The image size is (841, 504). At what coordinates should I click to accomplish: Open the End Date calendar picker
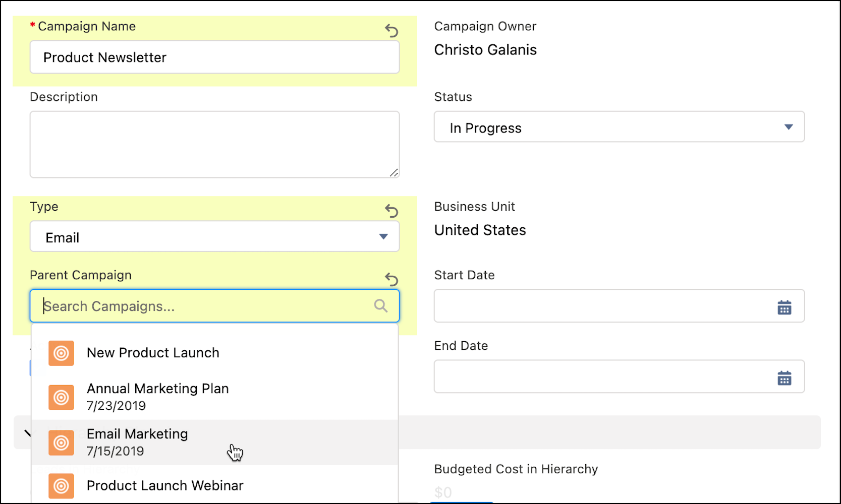click(784, 377)
